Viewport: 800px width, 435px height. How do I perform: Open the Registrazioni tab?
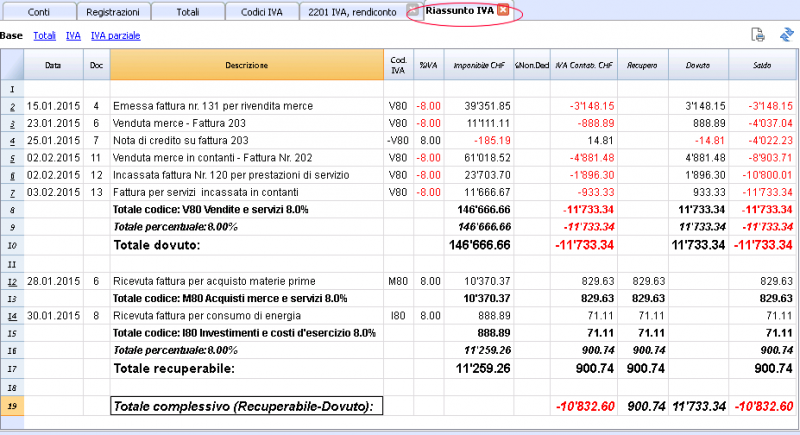[113, 12]
